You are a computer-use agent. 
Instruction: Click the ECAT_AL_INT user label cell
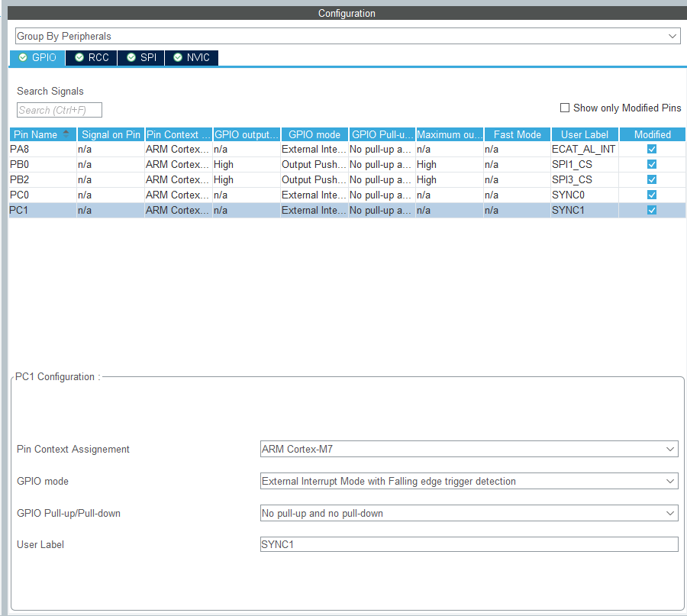point(585,149)
